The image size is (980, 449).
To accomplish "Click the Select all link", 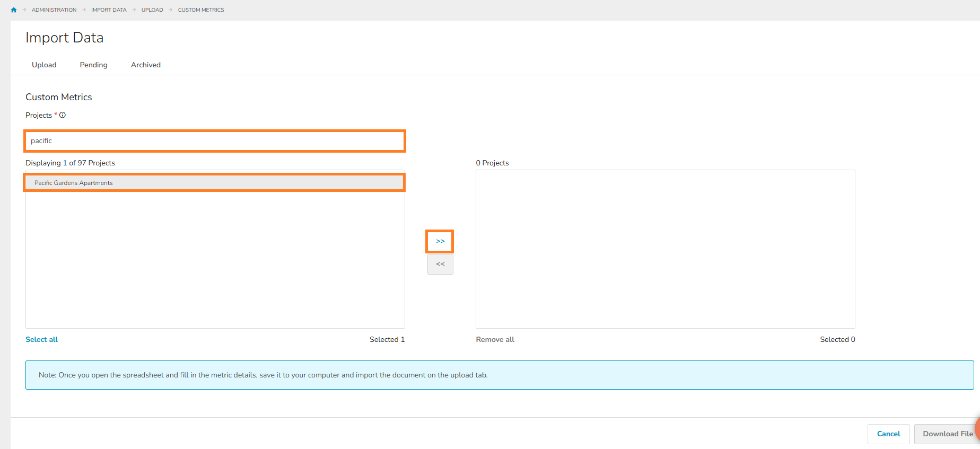I will (42, 339).
